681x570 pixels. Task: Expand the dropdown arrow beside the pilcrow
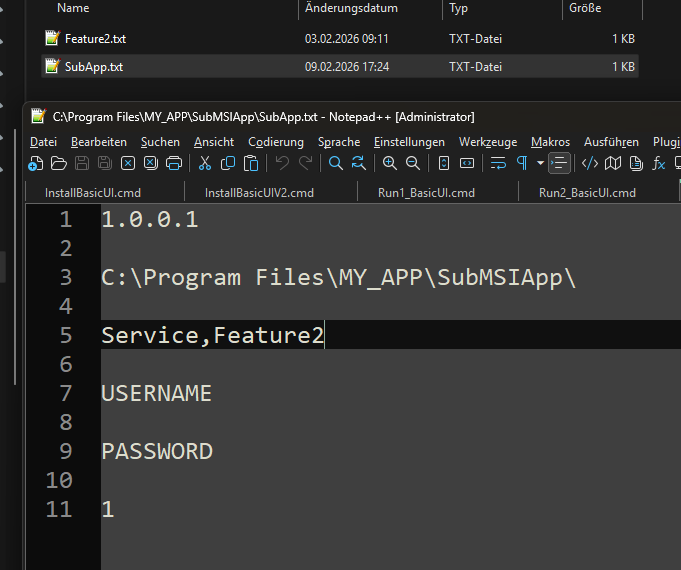540,163
